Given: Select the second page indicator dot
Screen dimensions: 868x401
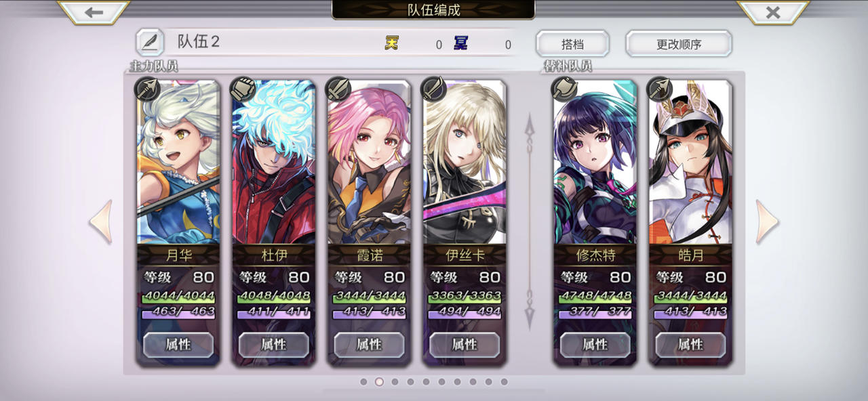Looking at the screenshot, I should [x=379, y=382].
